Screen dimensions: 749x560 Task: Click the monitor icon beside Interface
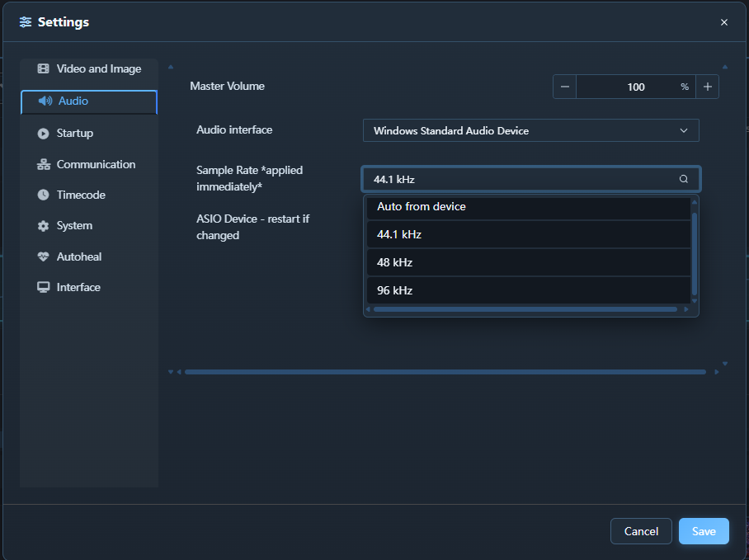pyautogui.click(x=44, y=287)
